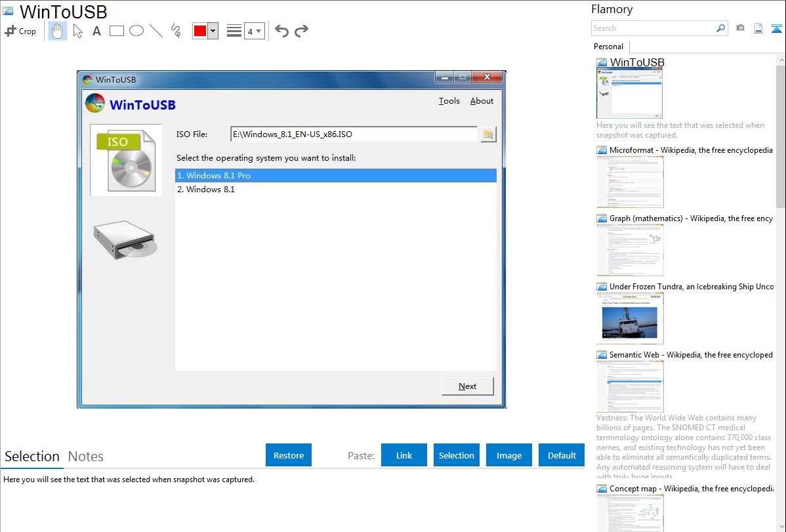The height and width of the screenshot is (532, 786).
Task: Open the Graph (mathematics) snapshot thumbnail
Action: point(630,250)
